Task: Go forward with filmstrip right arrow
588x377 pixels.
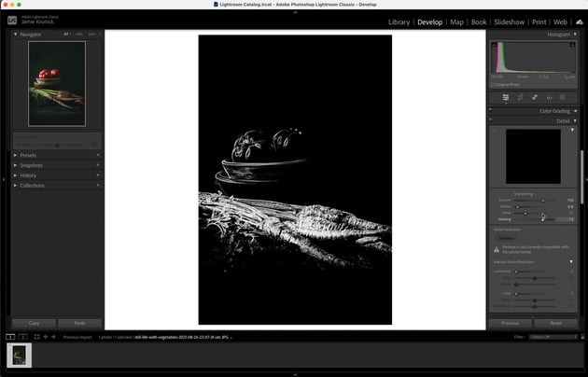Action: pyautogui.click(x=53, y=337)
